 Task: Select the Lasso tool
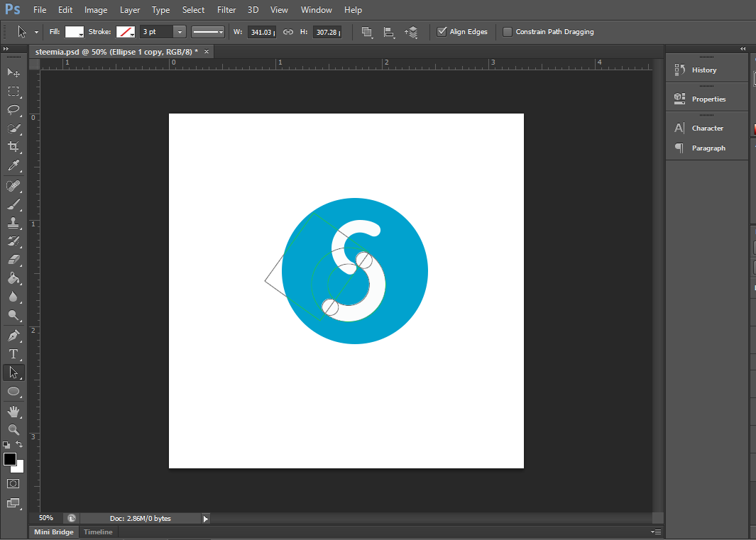click(13, 110)
